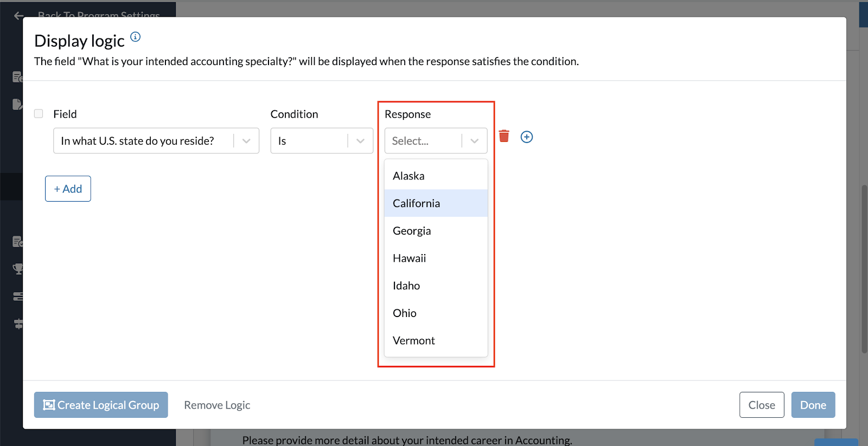
Task: Choose Ohio from the state options
Action: tap(405, 313)
